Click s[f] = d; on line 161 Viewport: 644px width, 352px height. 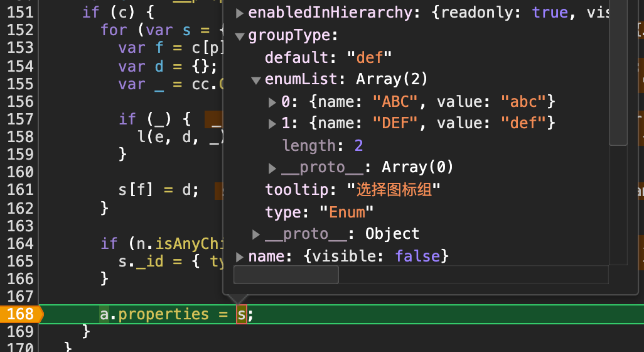click(159, 190)
